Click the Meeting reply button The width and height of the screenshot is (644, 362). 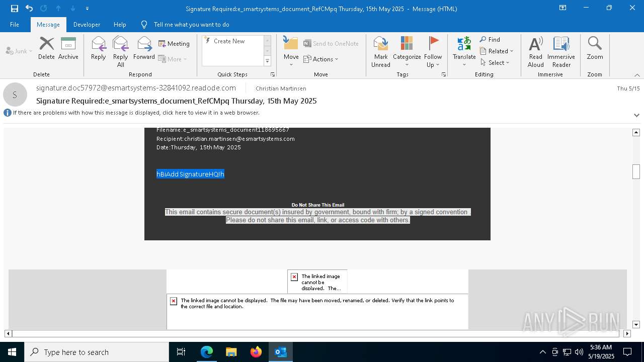click(174, 44)
